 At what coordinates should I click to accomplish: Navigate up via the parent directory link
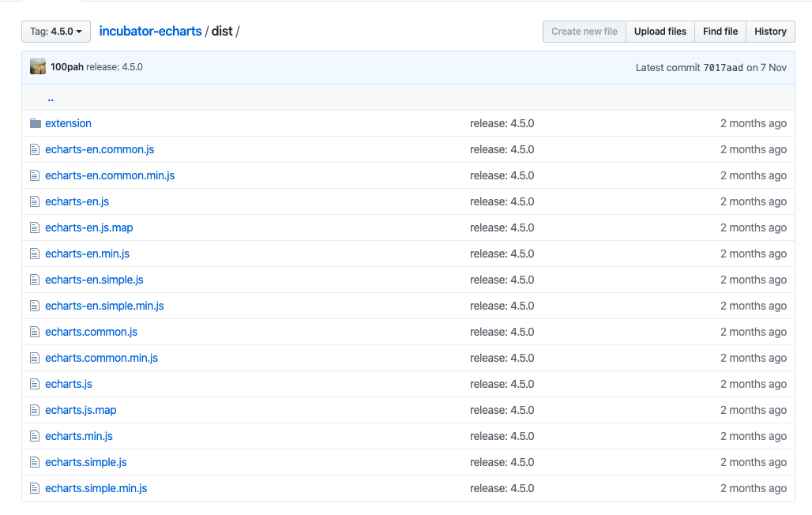pyautogui.click(x=51, y=98)
